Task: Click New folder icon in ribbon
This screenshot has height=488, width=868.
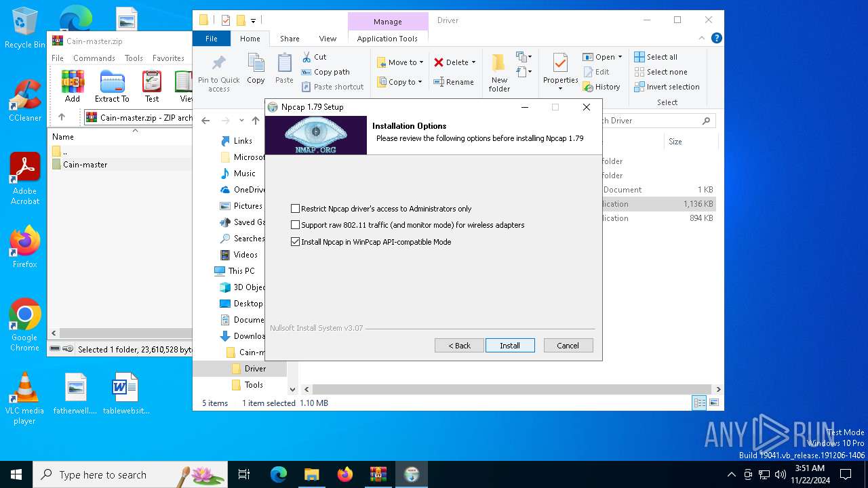Action: coord(499,73)
